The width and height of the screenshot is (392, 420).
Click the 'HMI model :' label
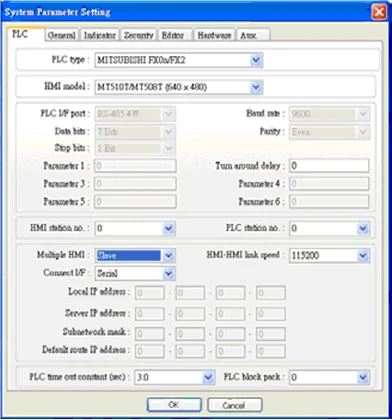[x=68, y=87]
